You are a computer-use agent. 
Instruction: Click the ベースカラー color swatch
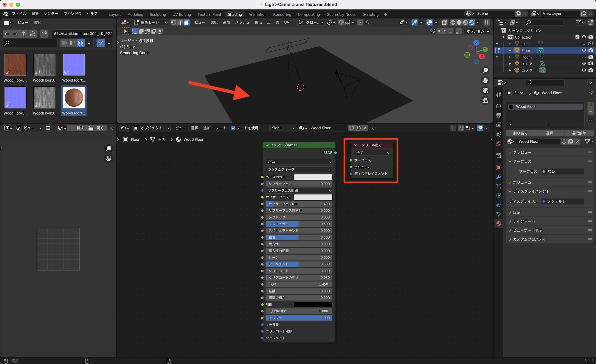tap(313, 177)
